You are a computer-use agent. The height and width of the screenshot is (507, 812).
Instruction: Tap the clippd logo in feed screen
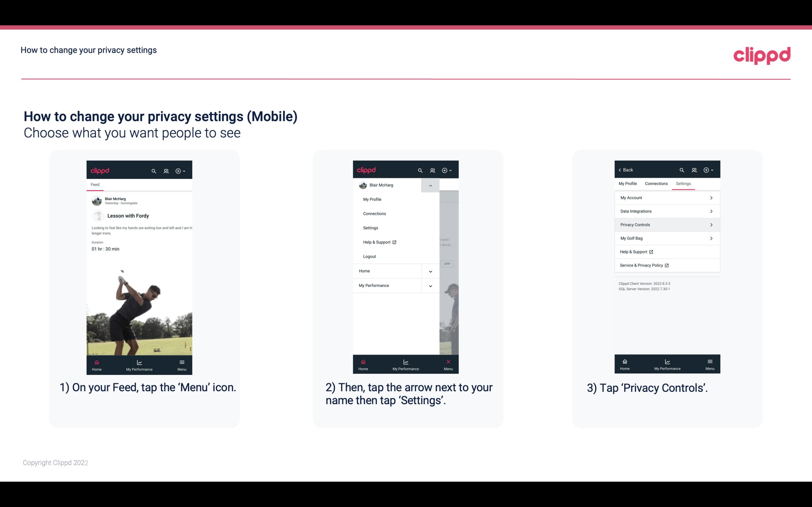[x=100, y=170]
